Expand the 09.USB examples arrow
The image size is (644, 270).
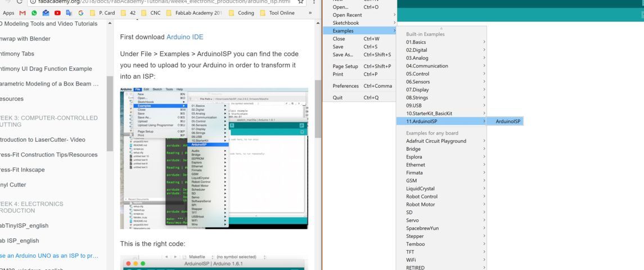(484, 106)
